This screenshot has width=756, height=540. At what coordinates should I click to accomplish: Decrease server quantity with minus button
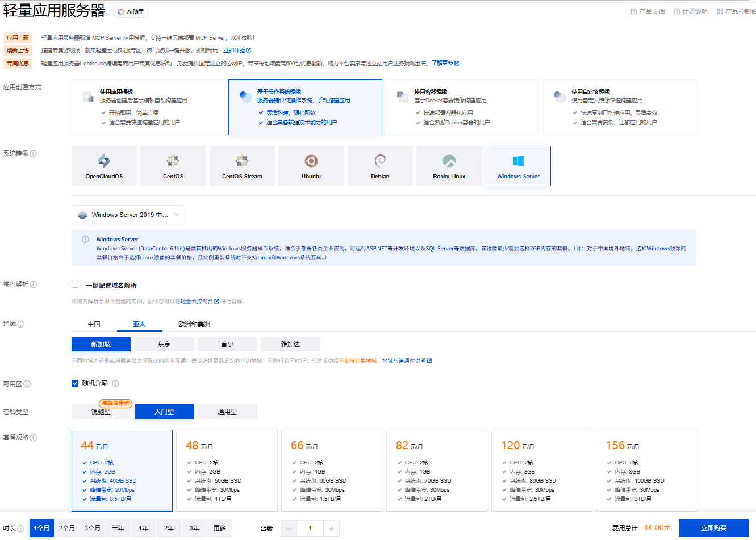[289, 529]
